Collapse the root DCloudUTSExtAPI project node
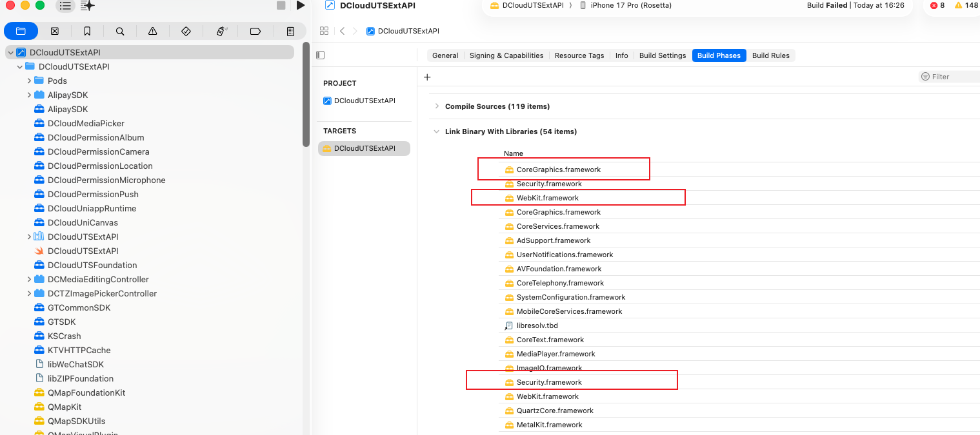The width and height of the screenshot is (980, 435). (10, 52)
